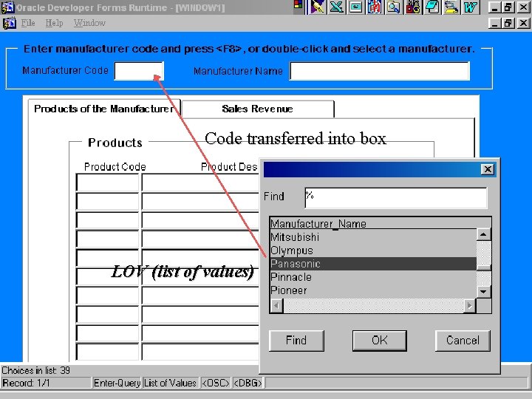Switch to the Sales Revenue tab
Screen dimensions: 532x399
258,109
